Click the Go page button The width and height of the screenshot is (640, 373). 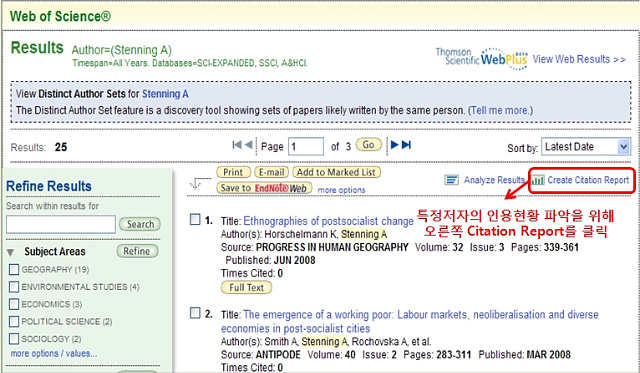[x=369, y=144]
